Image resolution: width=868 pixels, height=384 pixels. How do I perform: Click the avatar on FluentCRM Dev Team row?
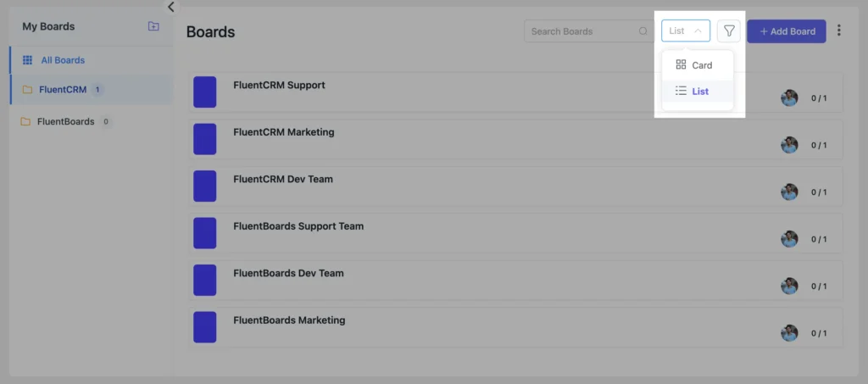(789, 192)
